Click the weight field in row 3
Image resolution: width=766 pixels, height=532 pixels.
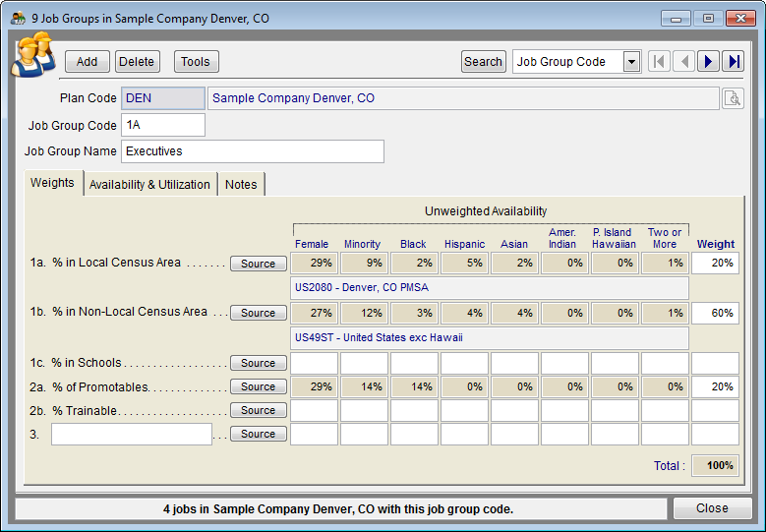click(x=715, y=434)
